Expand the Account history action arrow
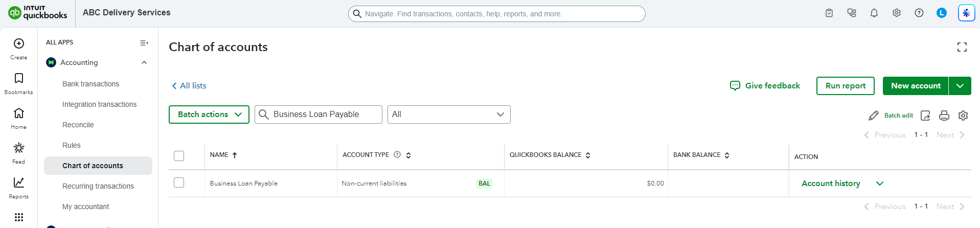 pos(880,184)
